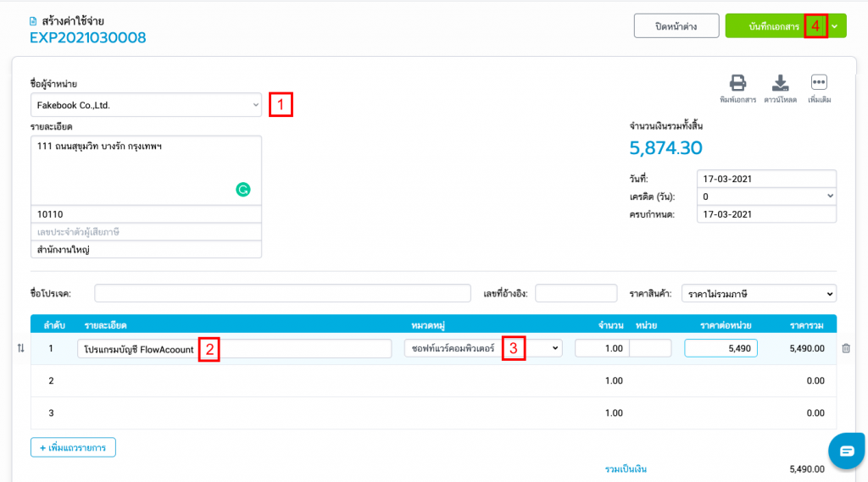Open arrow next to green save button
Image resolution: width=868 pixels, height=482 pixels.
point(836,26)
